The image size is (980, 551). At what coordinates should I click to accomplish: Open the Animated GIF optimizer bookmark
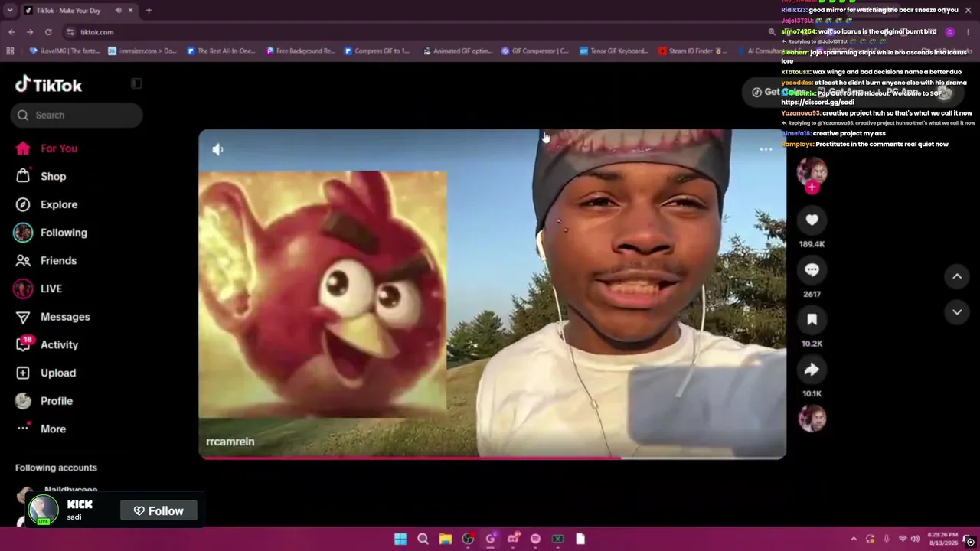coord(458,51)
